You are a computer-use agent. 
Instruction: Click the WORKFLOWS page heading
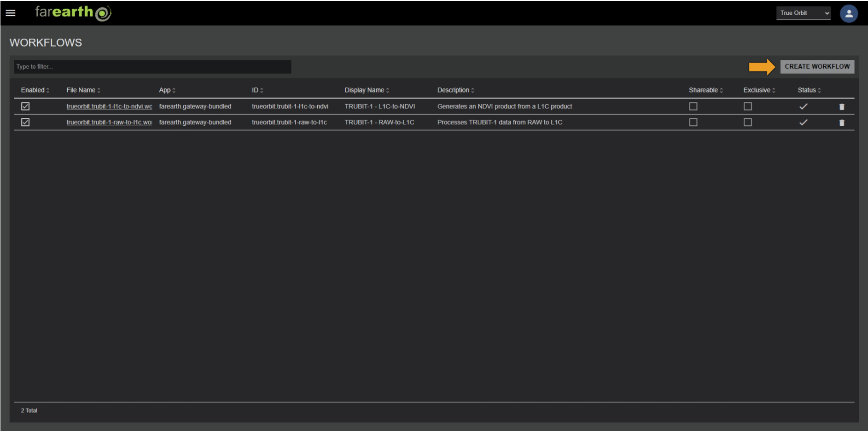(x=46, y=42)
